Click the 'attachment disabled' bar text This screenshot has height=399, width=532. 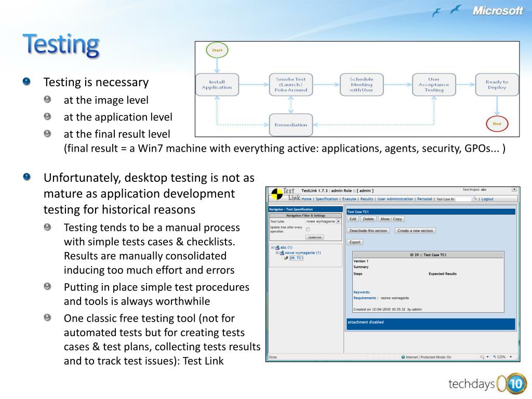[x=365, y=322]
